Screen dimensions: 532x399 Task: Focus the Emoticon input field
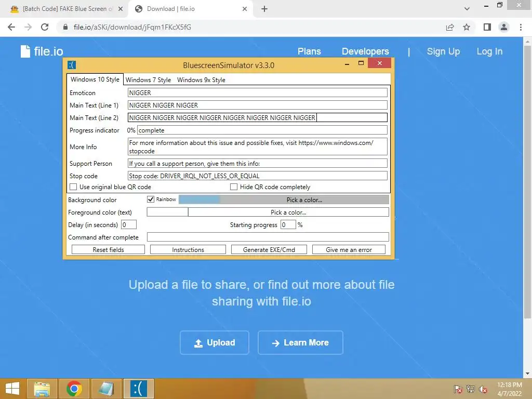click(258, 92)
